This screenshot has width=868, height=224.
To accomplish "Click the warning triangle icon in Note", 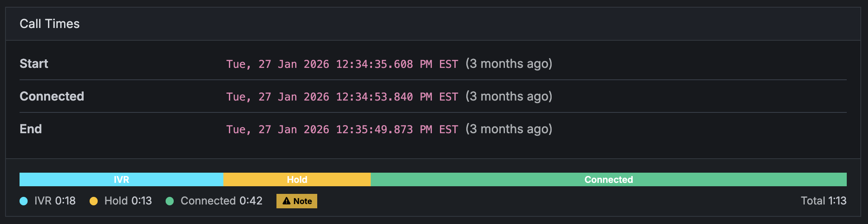I will (x=287, y=201).
